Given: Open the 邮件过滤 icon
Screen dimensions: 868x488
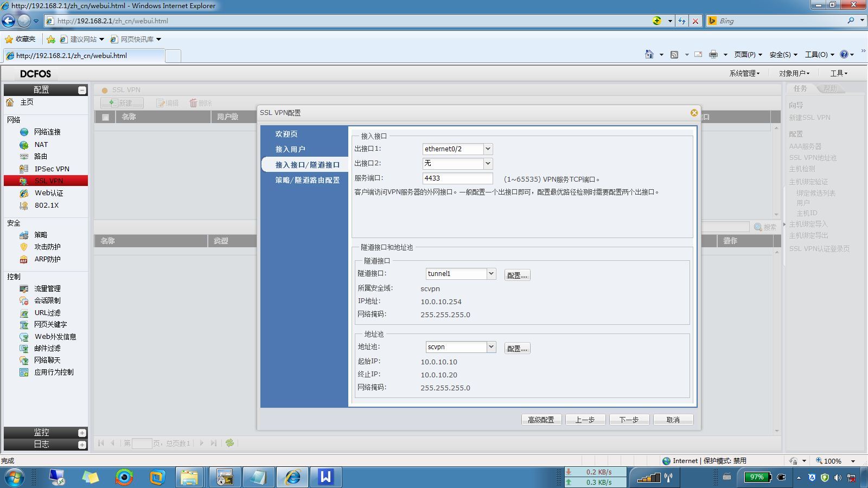Looking at the screenshot, I should pyautogui.click(x=24, y=349).
